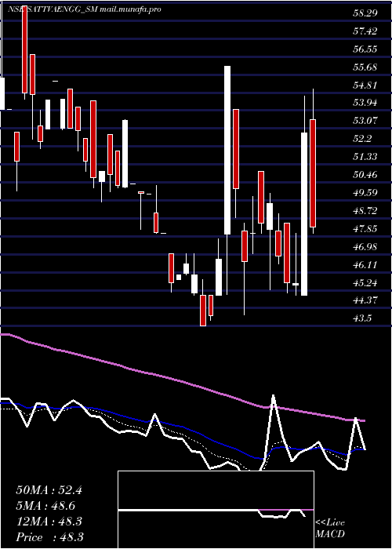Click the 43.5 price axis label

click(362, 318)
